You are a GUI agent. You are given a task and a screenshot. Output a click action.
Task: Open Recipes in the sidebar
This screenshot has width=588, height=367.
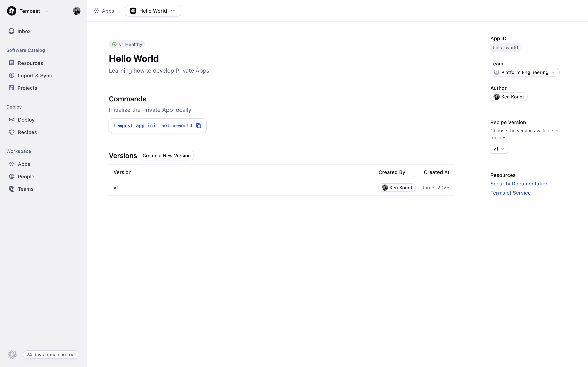pos(27,132)
